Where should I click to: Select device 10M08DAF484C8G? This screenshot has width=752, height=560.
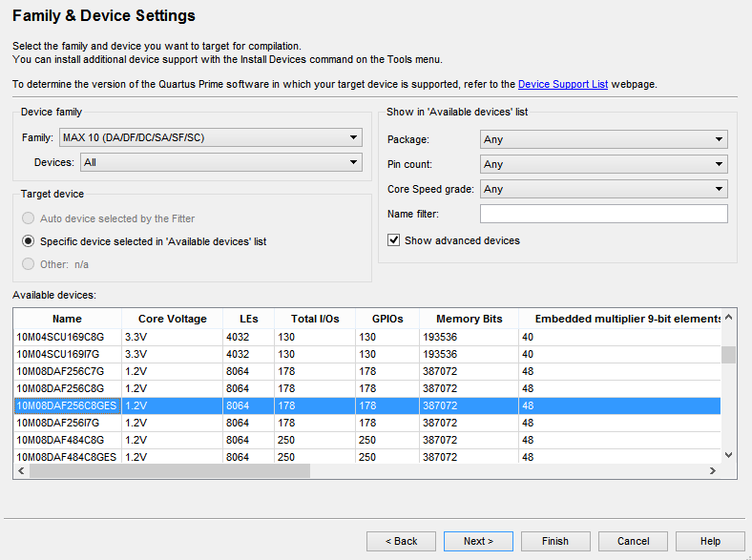[x=366, y=440]
